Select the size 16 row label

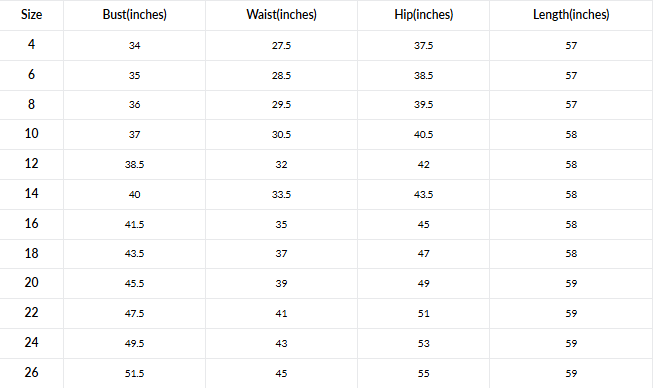point(32,224)
